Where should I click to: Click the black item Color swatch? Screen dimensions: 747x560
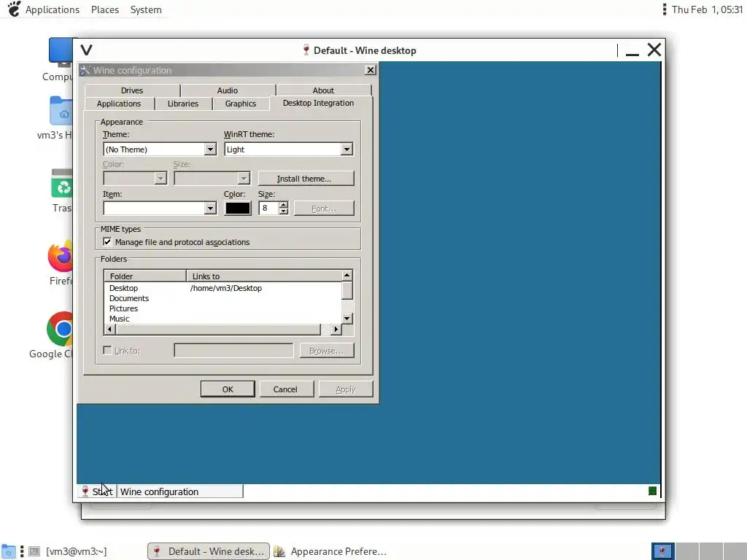pyautogui.click(x=238, y=208)
